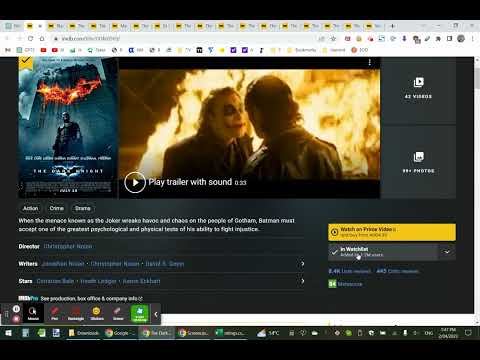The height and width of the screenshot is (360, 480).
Task: Open writer David S. Goyer's page
Action: [165, 264]
